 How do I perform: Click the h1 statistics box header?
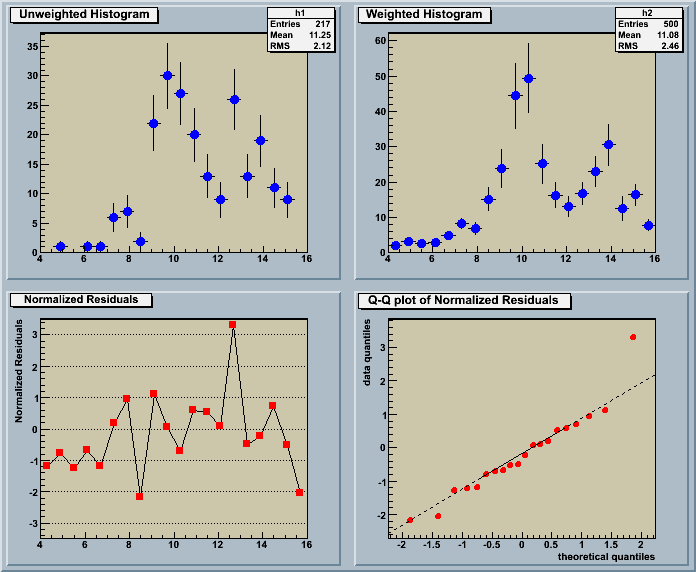[301, 13]
